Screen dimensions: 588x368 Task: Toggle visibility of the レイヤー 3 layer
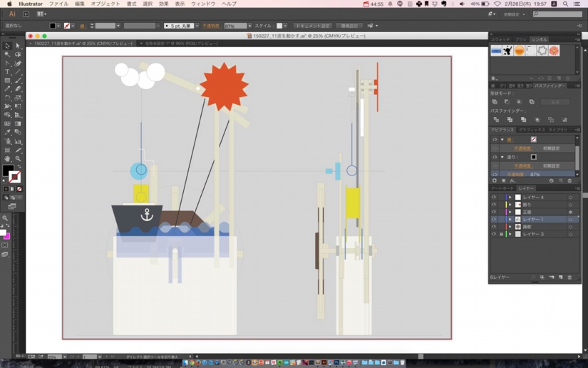point(494,234)
